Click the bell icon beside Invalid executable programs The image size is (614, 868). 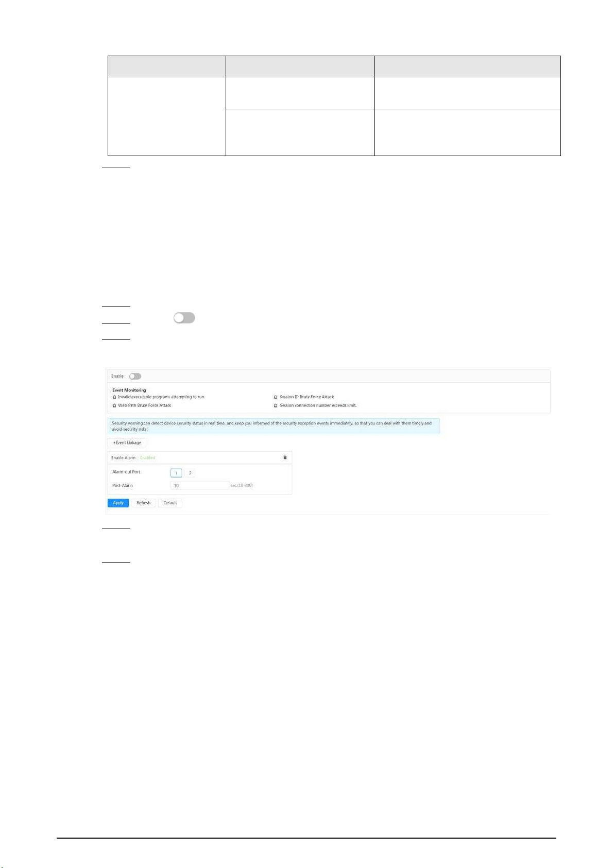click(114, 397)
